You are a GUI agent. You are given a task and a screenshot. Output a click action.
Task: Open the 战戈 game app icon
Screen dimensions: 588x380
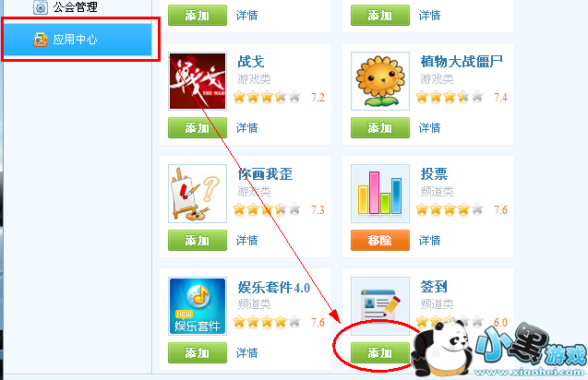click(x=198, y=81)
